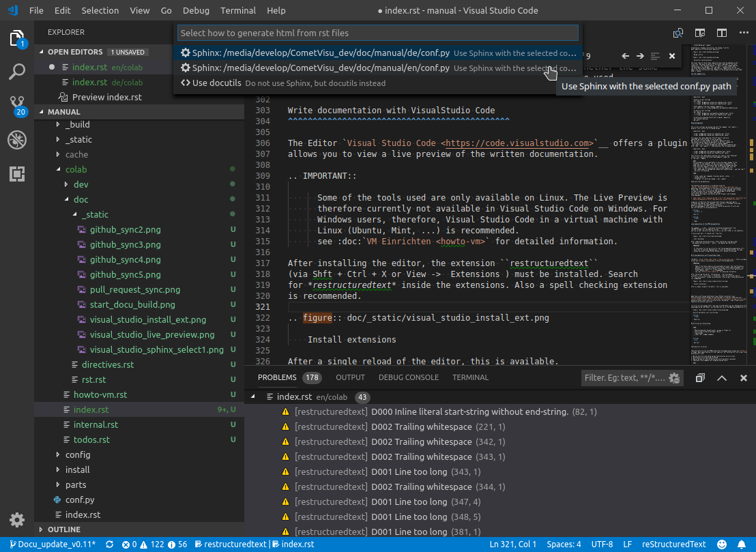Open the Terminal menu
This screenshot has width=756, height=552.
238,10
